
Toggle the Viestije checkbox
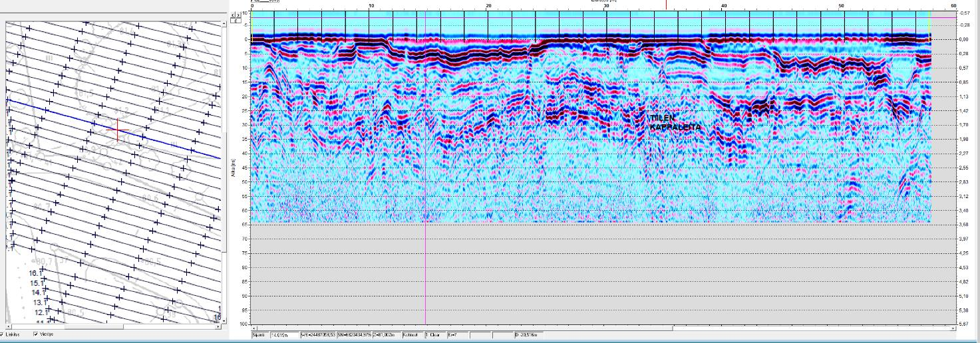point(36,334)
